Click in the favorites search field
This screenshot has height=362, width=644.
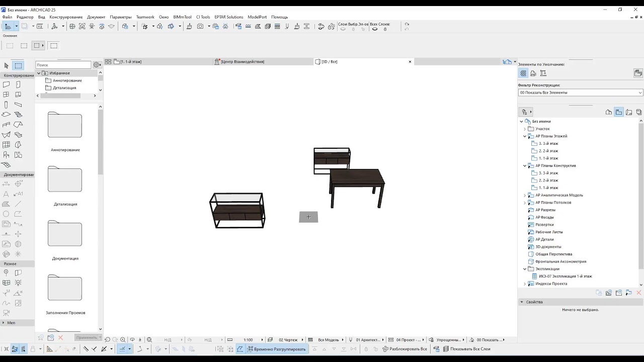(x=63, y=65)
